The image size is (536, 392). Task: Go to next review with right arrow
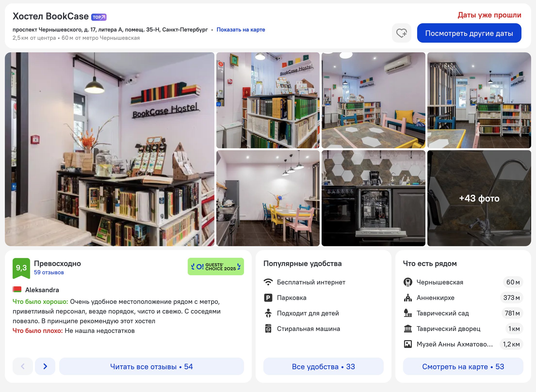pyautogui.click(x=45, y=366)
